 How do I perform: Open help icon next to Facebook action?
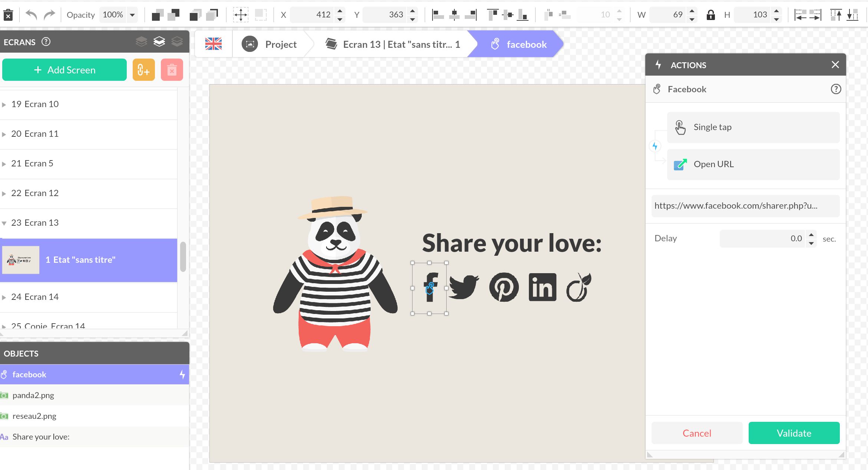click(835, 89)
